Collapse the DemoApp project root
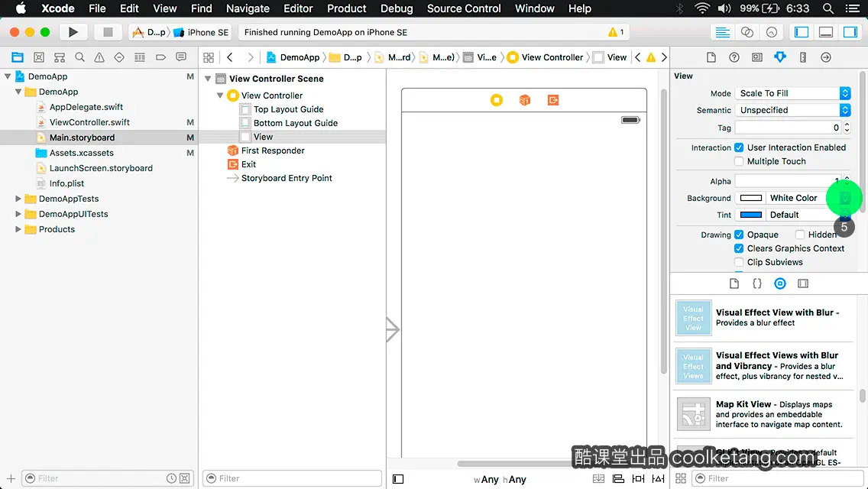The width and height of the screenshot is (868, 489). point(8,76)
